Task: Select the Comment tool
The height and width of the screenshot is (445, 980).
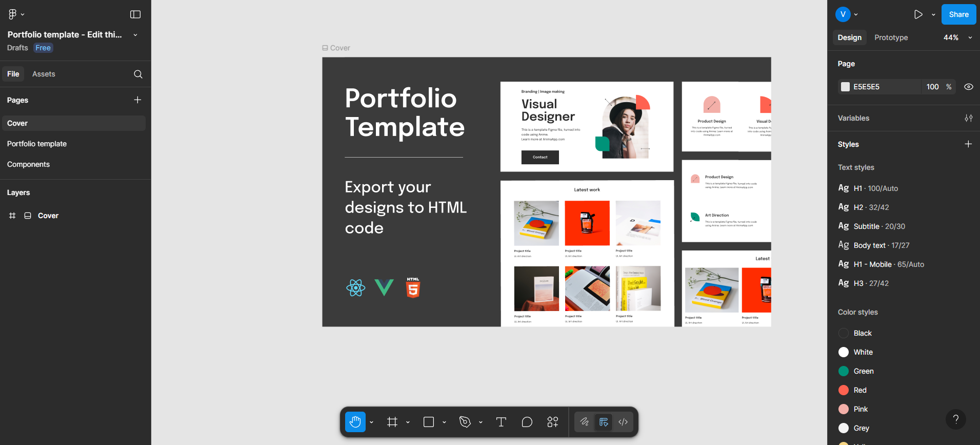Action: point(527,422)
